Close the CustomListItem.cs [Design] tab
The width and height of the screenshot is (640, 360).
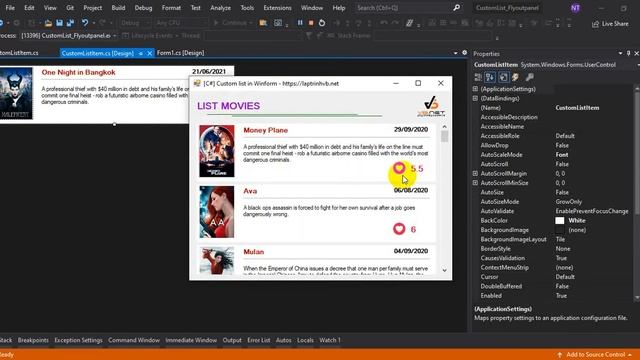[149, 53]
